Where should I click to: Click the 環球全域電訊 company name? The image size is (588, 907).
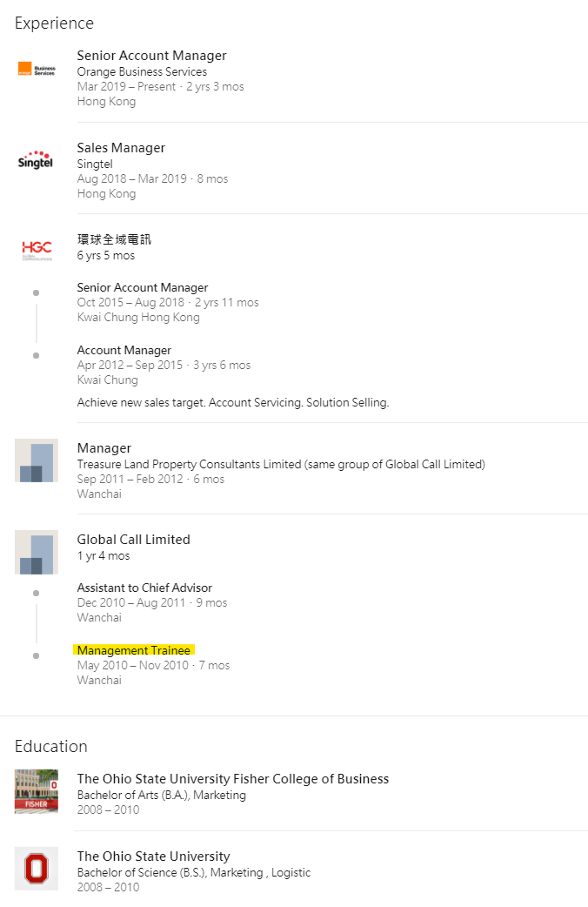click(114, 239)
